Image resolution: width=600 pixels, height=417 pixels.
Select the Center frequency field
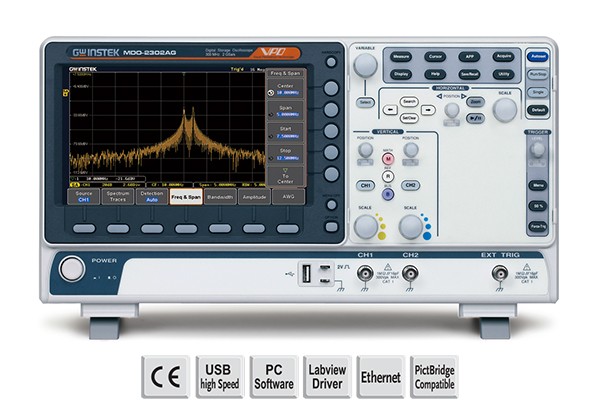(x=284, y=91)
